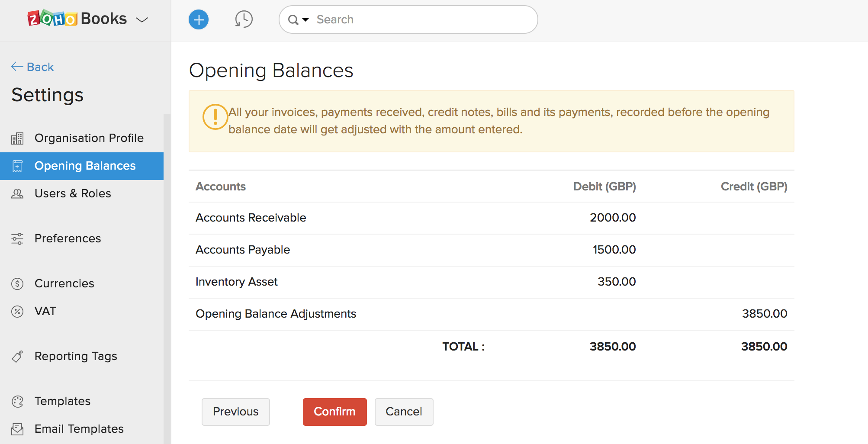The width and height of the screenshot is (868, 444).
Task: Click the Users & Roles people icon
Action: pyautogui.click(x=17, y=194)
